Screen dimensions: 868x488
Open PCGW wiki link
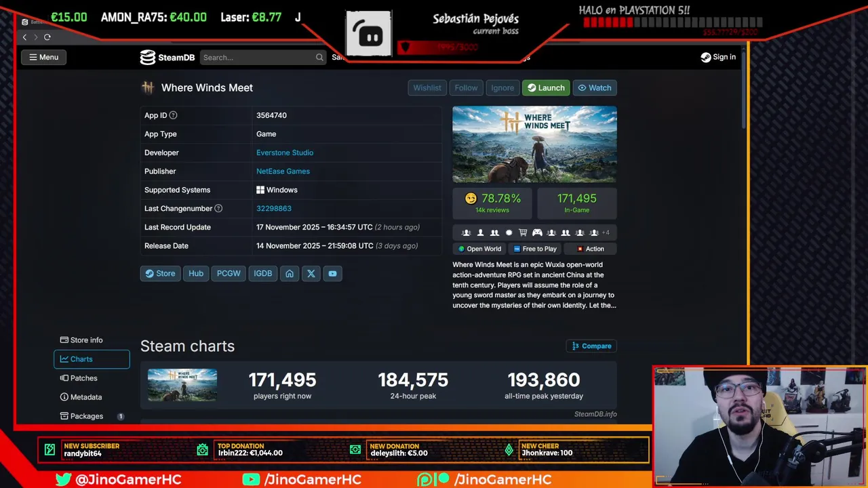229,273
